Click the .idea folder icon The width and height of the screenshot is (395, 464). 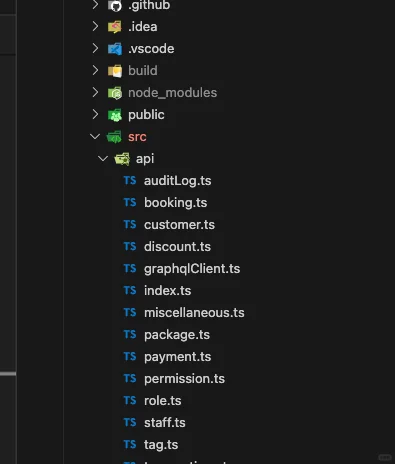tap(115, 27)
